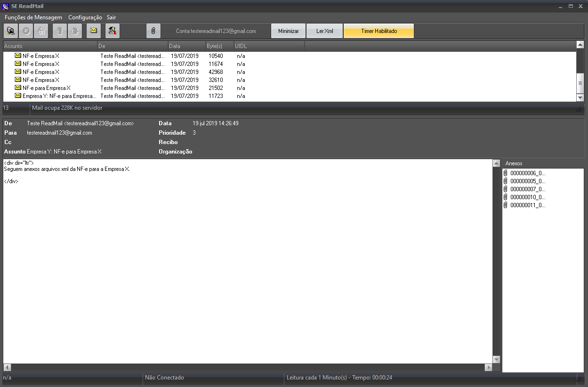Click the yellow envelope toolbar icon
The width and height of the screenshot is (588, 387).
(94, 31)
